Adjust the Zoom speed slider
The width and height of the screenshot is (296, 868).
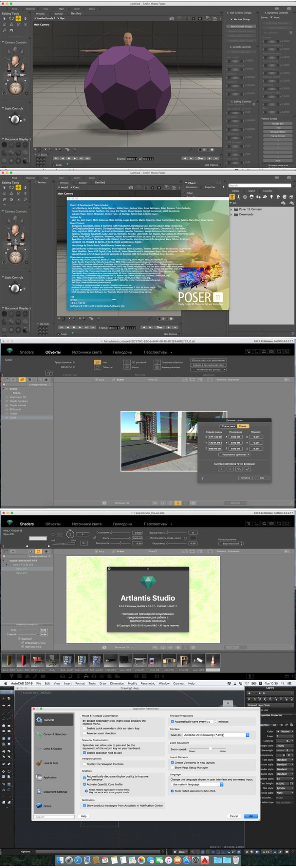210,748
